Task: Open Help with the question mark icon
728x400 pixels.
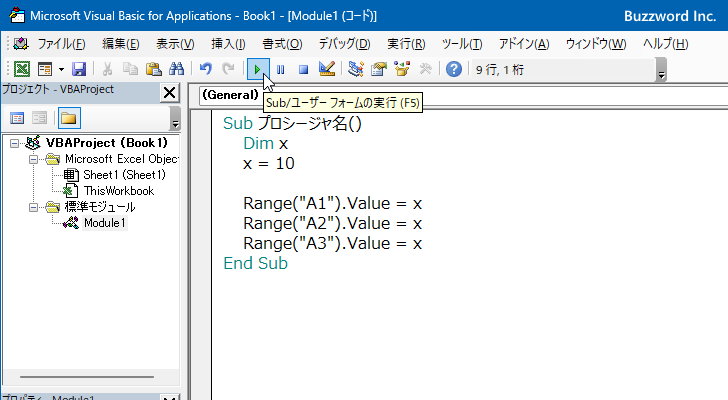Action: [454, 70]
